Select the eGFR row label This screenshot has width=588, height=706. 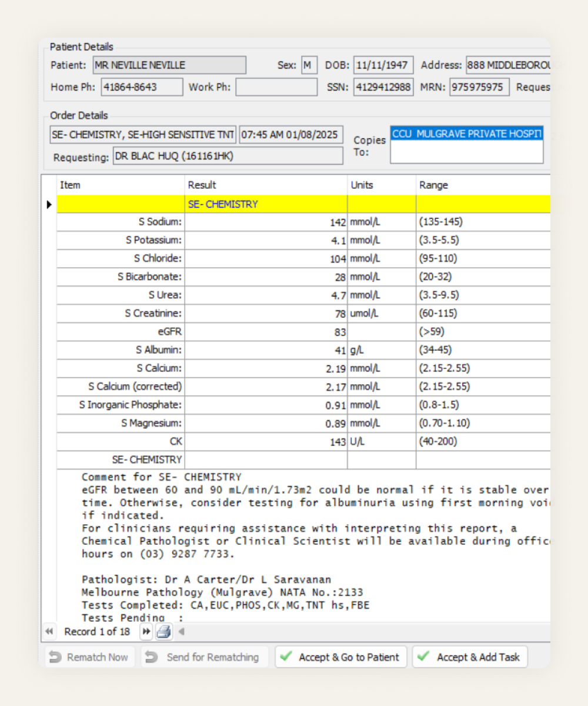coord(170,332)
